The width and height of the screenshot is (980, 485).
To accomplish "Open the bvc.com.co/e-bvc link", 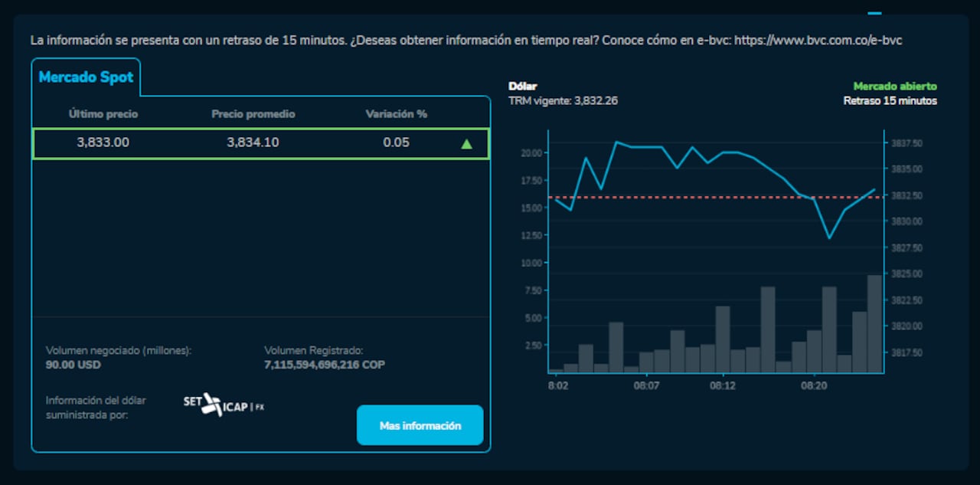I will [x=818, y=40].
